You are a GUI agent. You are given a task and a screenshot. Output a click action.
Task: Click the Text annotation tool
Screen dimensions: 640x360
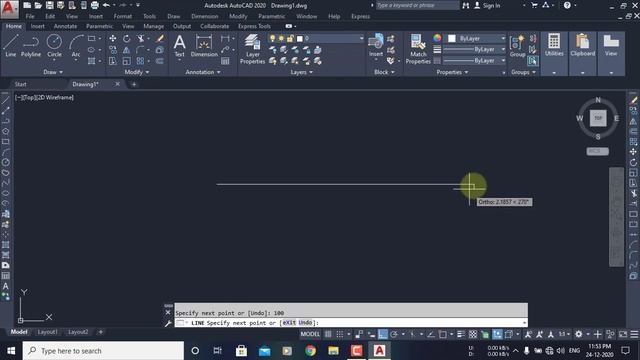point(180,46)
